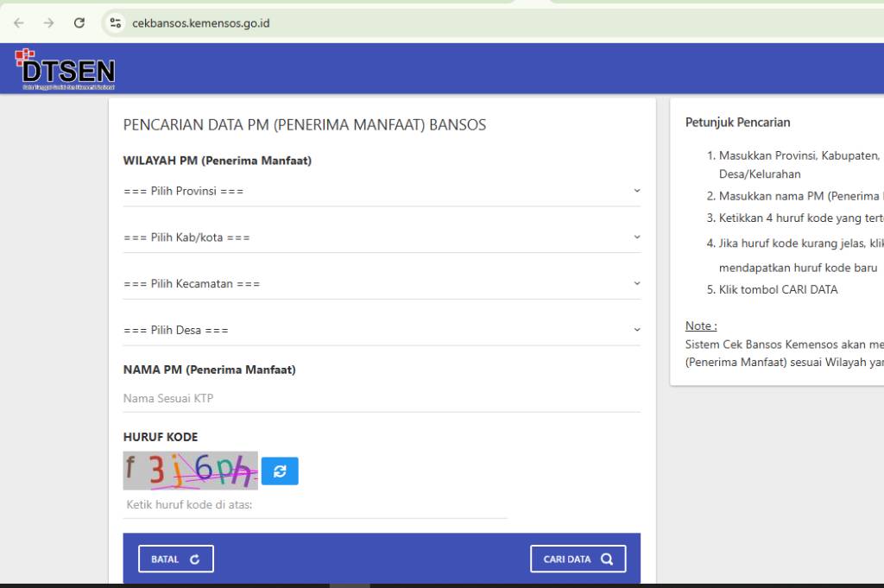
Task: Click the Petunjuk Pencarian heading
Action: 737,122
